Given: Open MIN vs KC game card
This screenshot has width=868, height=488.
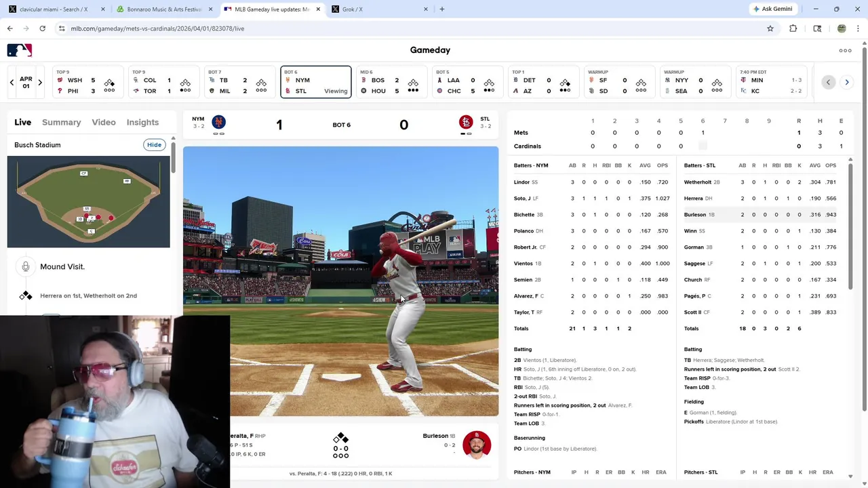Looking at the screenshot, I should (x=773, y=82).
